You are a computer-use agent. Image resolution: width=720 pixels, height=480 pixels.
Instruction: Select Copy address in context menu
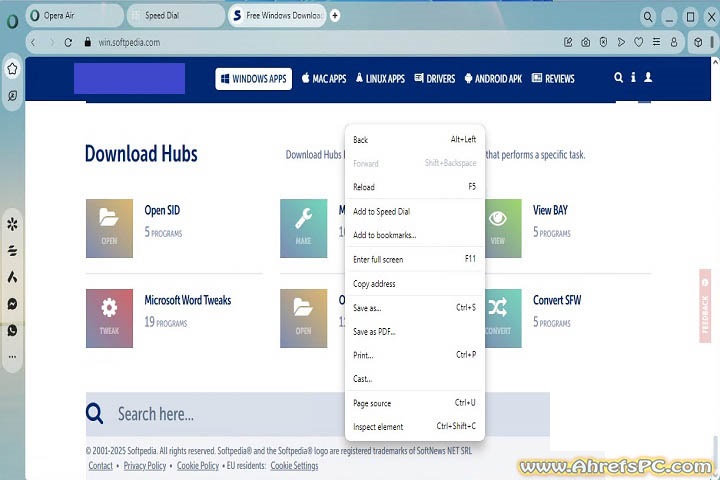click(x=415, y=283)
